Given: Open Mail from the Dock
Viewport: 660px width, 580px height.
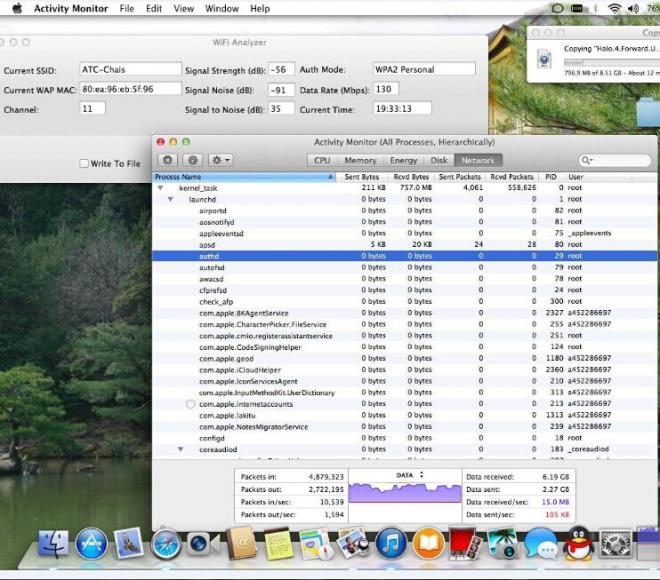Looking at the screenshot, I should pos(128,544).
